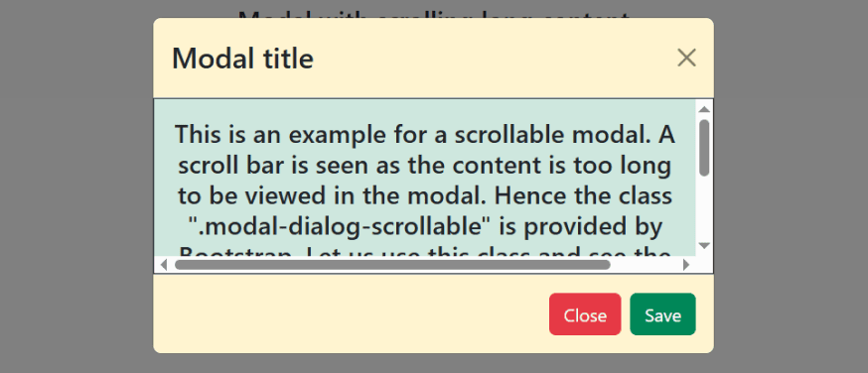Click the horizontal scrollbar thumb

392,265
